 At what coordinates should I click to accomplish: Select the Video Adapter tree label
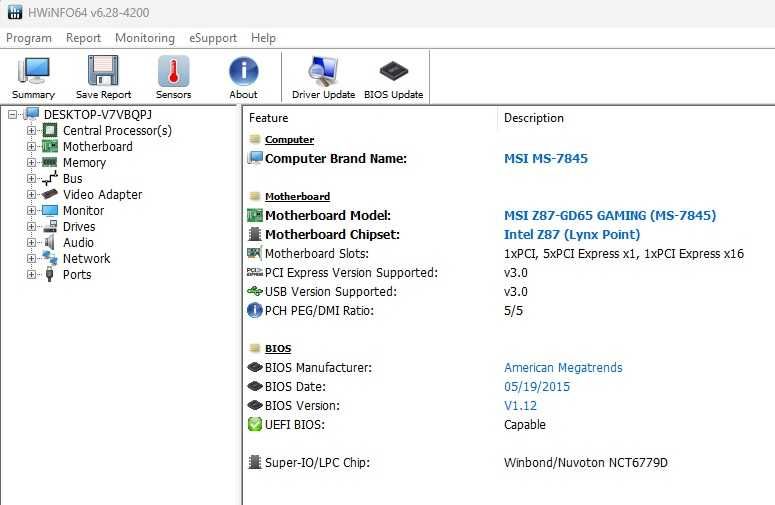point(102,194)
